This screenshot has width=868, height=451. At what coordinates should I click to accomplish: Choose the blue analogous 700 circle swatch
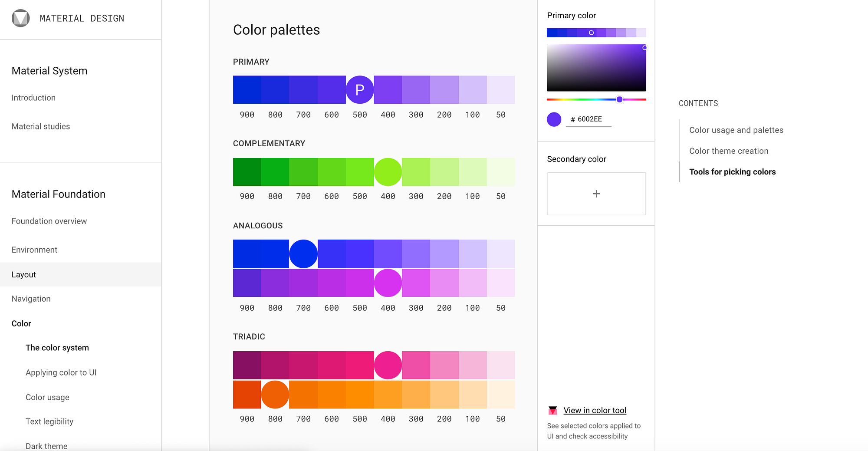[303, 254]
